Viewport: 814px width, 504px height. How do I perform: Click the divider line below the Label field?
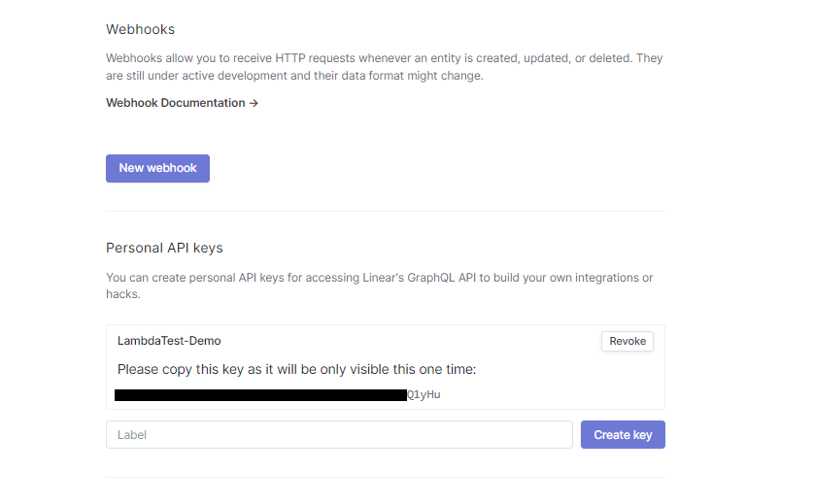point(385,477)
